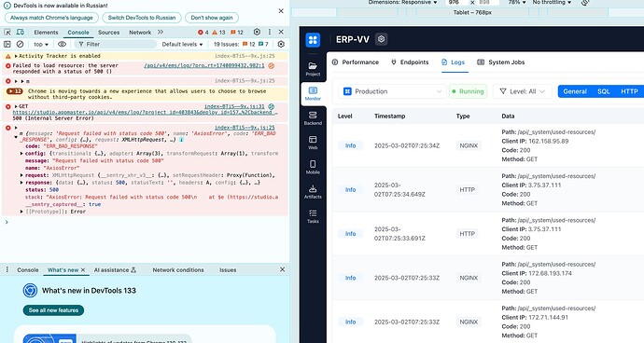Click Always match Chrome's language button
The height and width of the screenshot is (343, 644).
[x=51, y=18]
